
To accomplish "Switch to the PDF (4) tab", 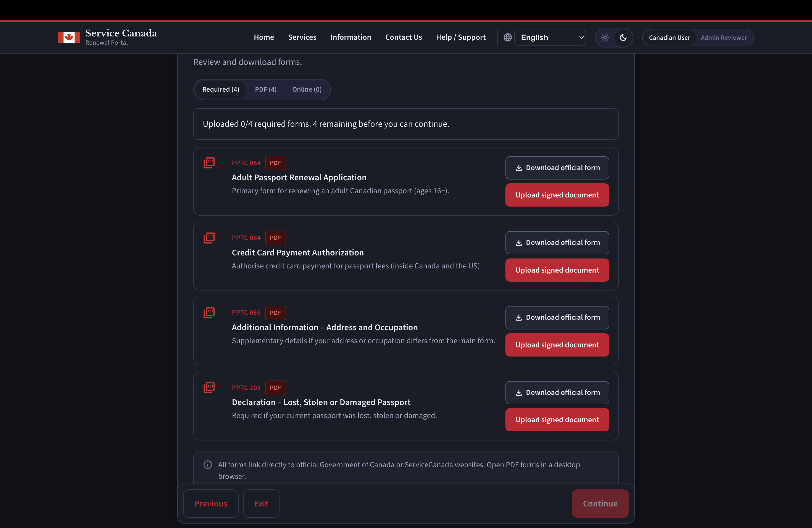I will (x=265, y=89).
